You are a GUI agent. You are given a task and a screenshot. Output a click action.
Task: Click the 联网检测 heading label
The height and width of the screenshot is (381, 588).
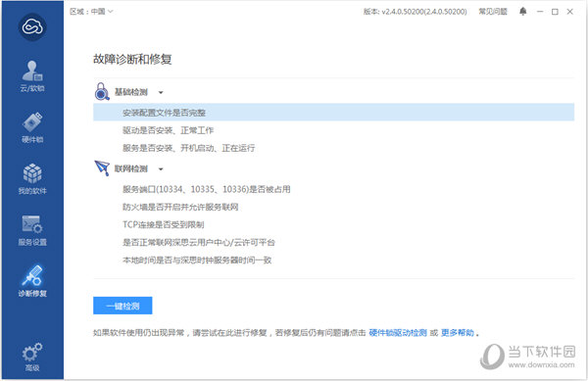click(x=131, y=169)
